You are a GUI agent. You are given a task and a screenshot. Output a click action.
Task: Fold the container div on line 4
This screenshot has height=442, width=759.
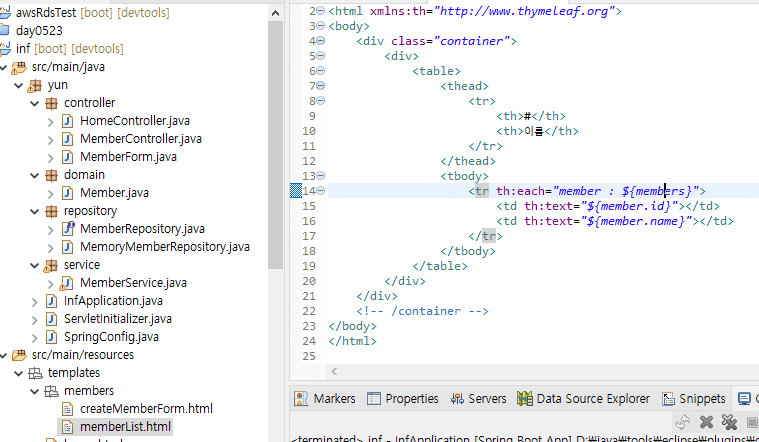tap(320, 41)
